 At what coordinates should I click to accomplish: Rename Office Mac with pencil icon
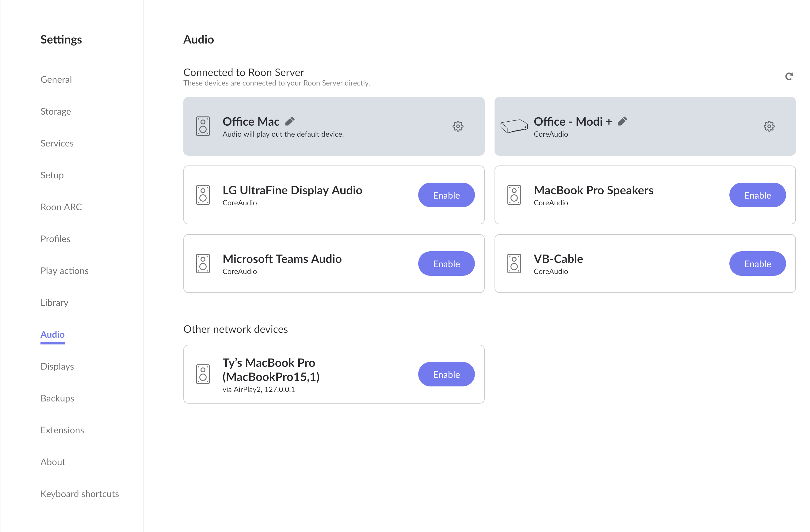(290, 121)
